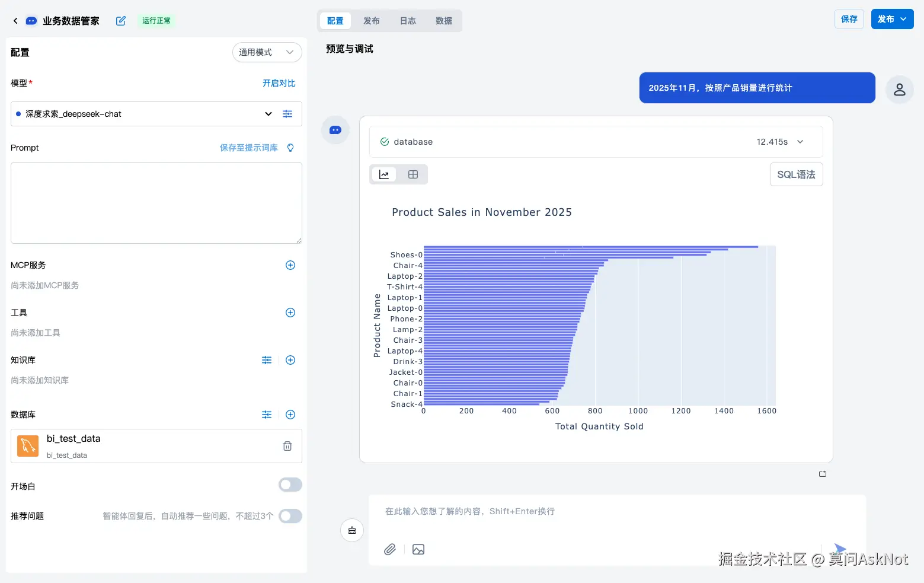Viewport: 924px width, 583px height.
Task: Open model parameter settings sliders icon
Action: click(x=287, y=114)
